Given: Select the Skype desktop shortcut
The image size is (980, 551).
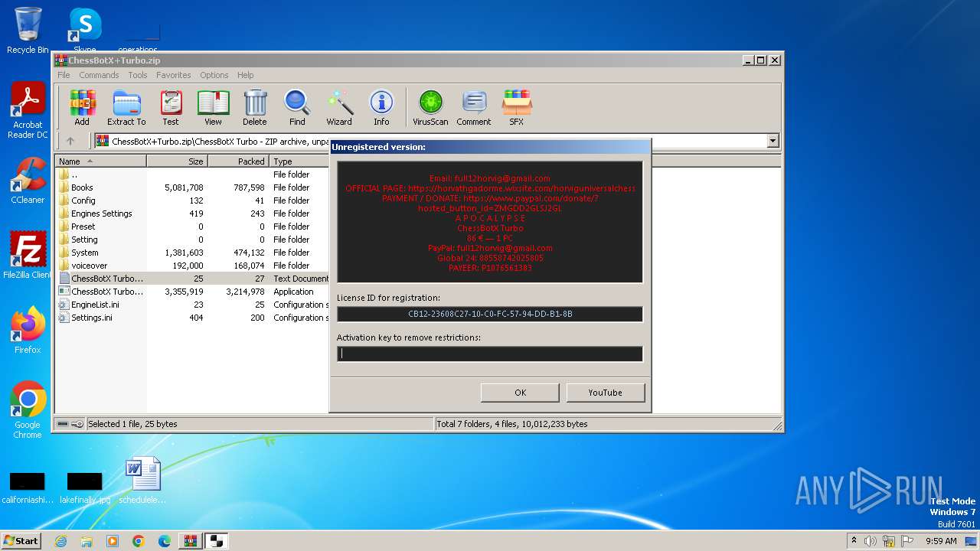Looking at the screenshot, I should 85,31.
